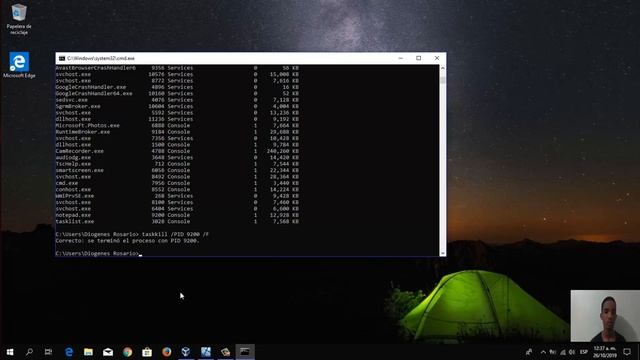Open the Action Center notifications icon

coord(627,352)
